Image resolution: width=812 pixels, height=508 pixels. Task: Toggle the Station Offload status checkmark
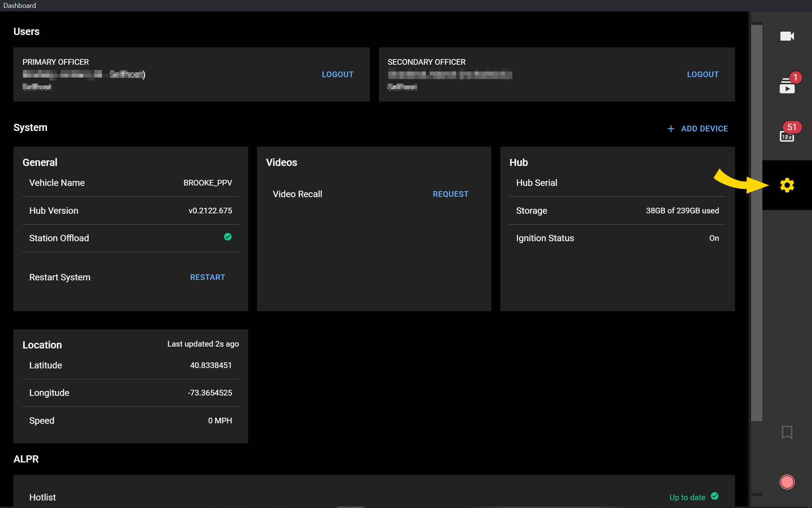(227, 237)
